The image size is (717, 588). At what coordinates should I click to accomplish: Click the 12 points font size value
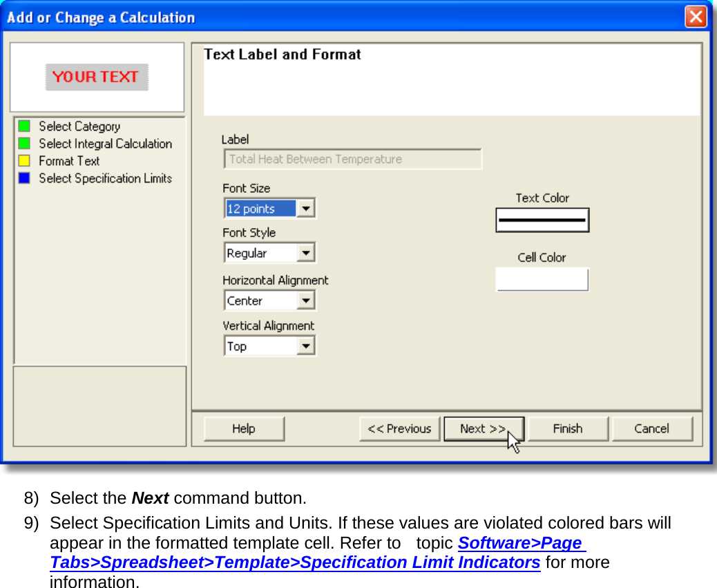[x=260, y=209]
